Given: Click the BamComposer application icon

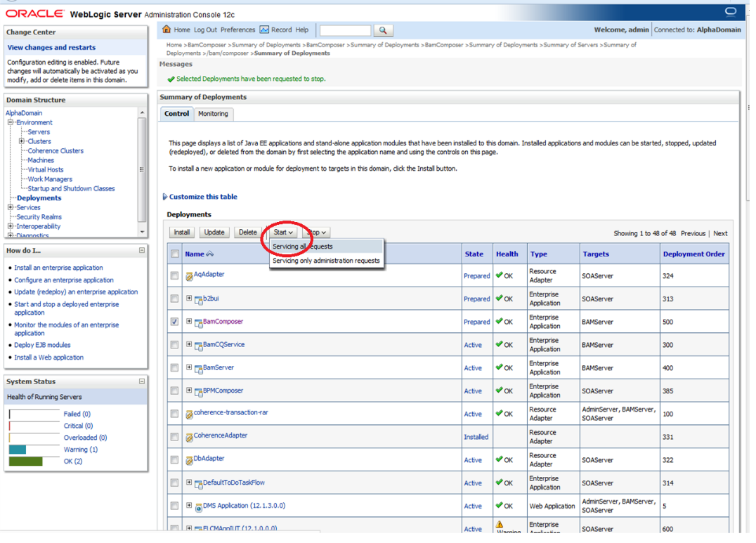Looking at the screenshot, I should pos(198,323).
